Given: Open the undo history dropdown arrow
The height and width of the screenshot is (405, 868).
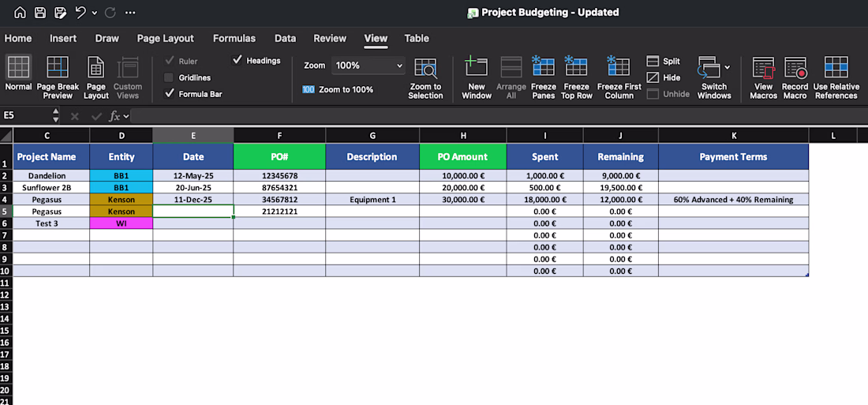Looking at the screenshot, I should point(94,13).
